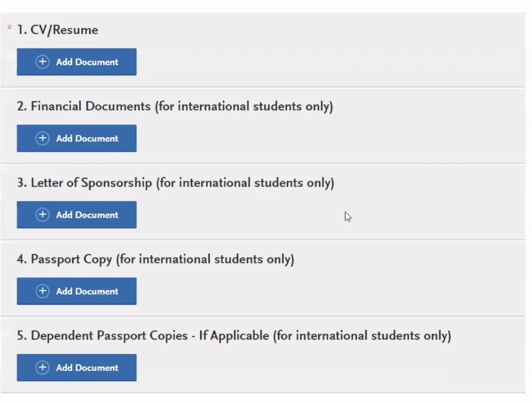This screenshot has width=532, height=403.
Task: Select the '1. CV/Resume' heading
Action: (57, 30)
